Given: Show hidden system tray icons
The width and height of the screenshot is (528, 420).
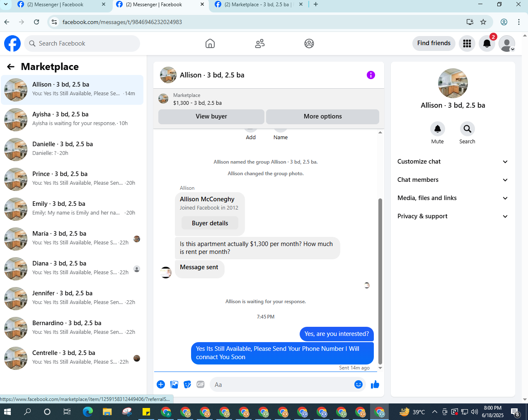Looking at the screenshot, I should (434, 412).
